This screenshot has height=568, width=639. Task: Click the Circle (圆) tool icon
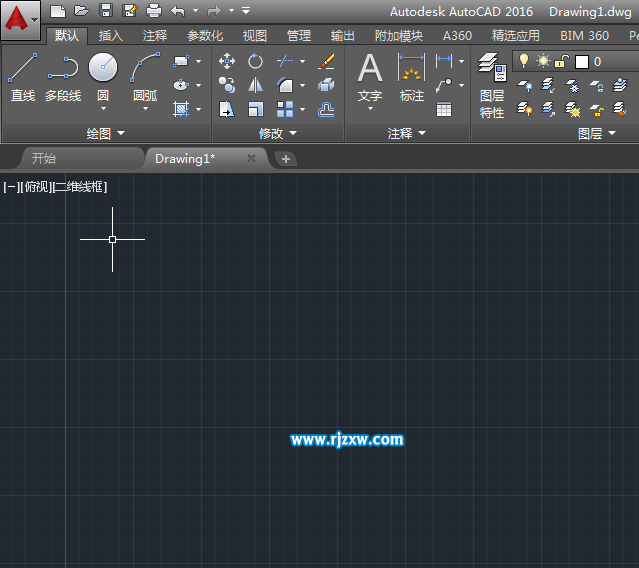[103, 68]
